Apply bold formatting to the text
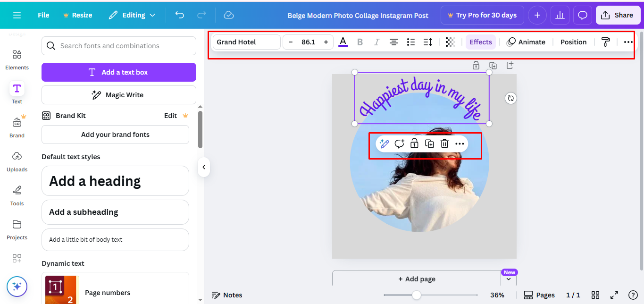This screenshot has height=304, width=644. pyautogui.click(x=360, y=42)
